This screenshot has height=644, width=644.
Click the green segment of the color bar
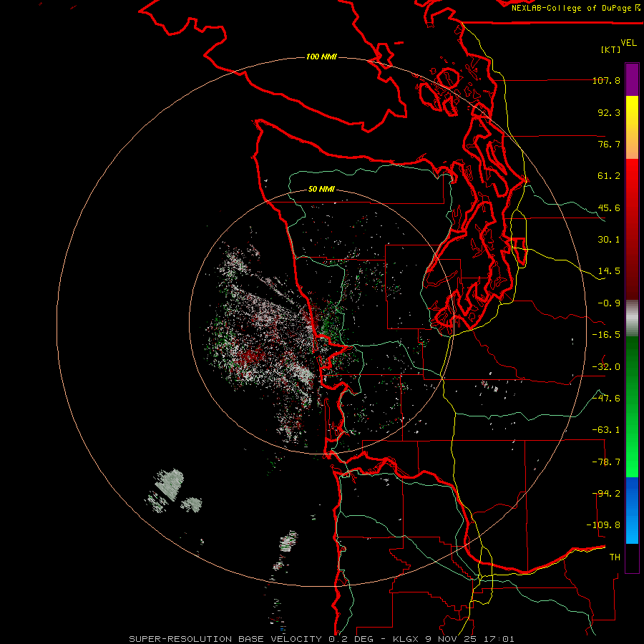[x=632, y=406]
